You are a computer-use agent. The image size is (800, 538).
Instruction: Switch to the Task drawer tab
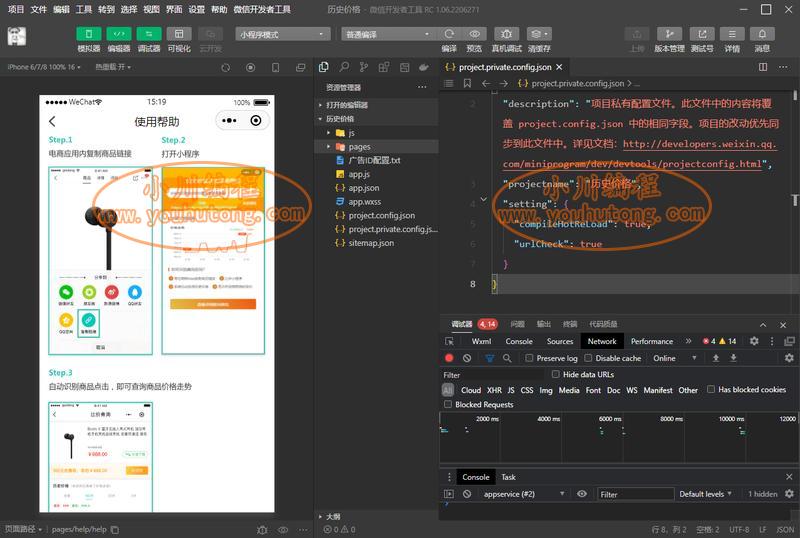click(508, 477)
